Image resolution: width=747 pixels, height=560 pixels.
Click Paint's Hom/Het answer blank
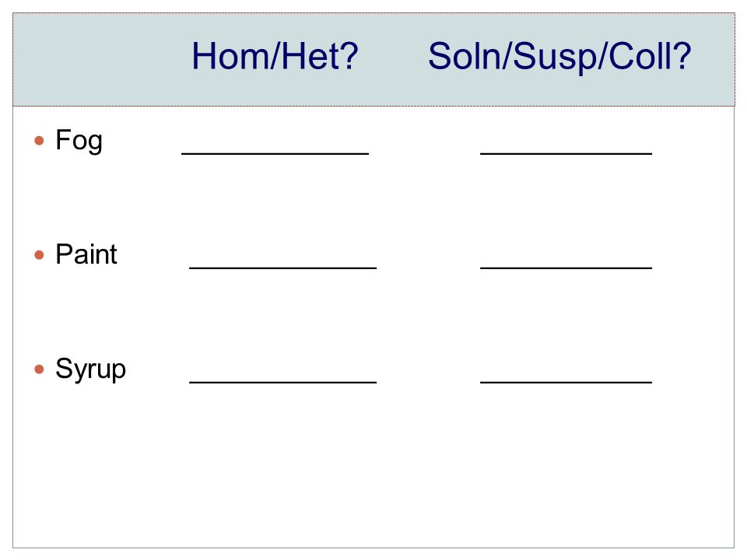pyautogui.click(x=282, y=268)
